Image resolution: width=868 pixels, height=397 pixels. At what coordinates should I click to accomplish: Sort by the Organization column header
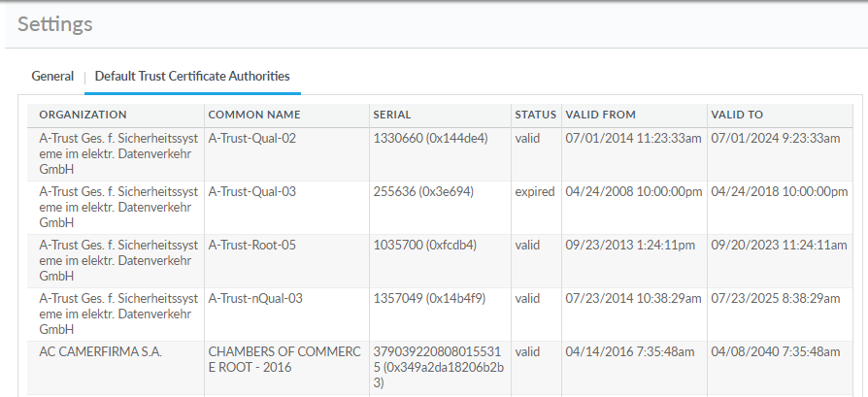(x=83, y=115)
